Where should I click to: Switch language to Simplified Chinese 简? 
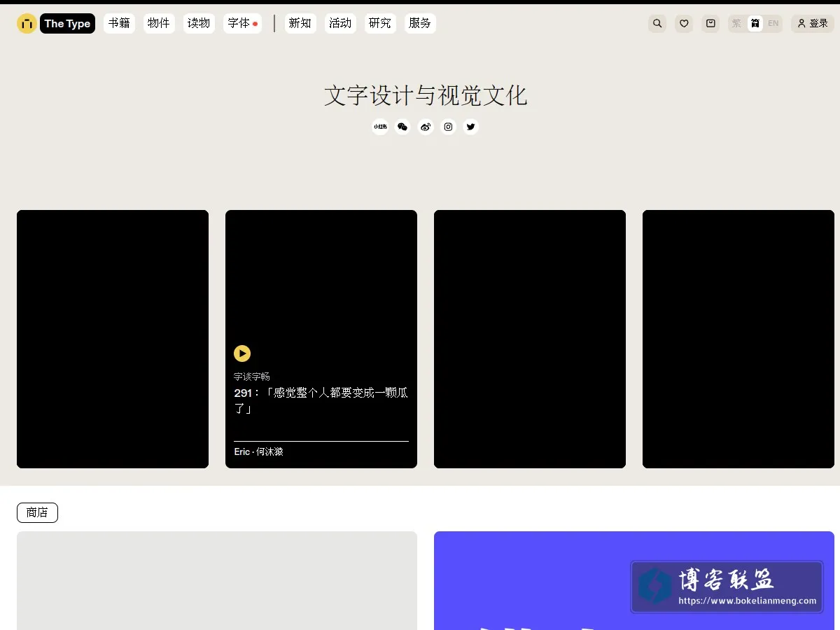[x=755, y=23]
